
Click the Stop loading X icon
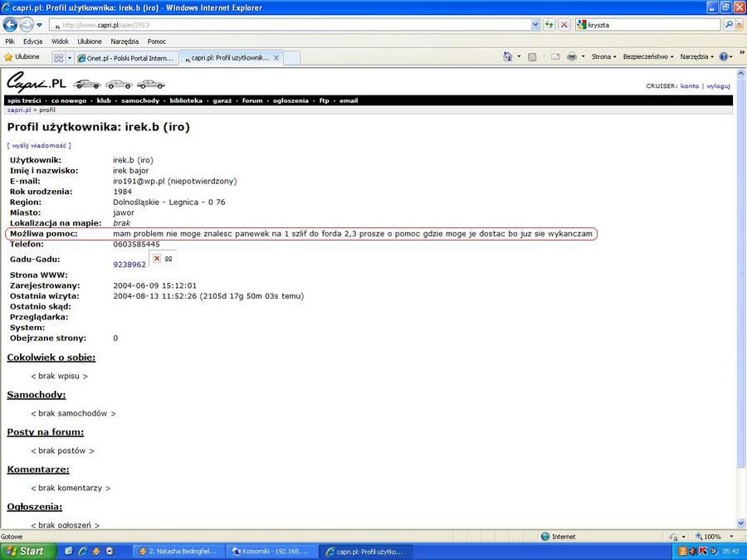564,25
